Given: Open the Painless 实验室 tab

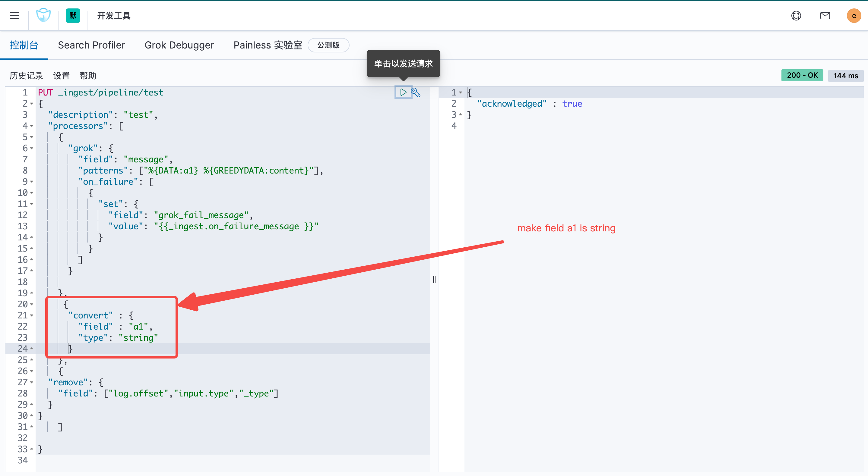Looking at the screenshot, I should click(x=268, y=45).
